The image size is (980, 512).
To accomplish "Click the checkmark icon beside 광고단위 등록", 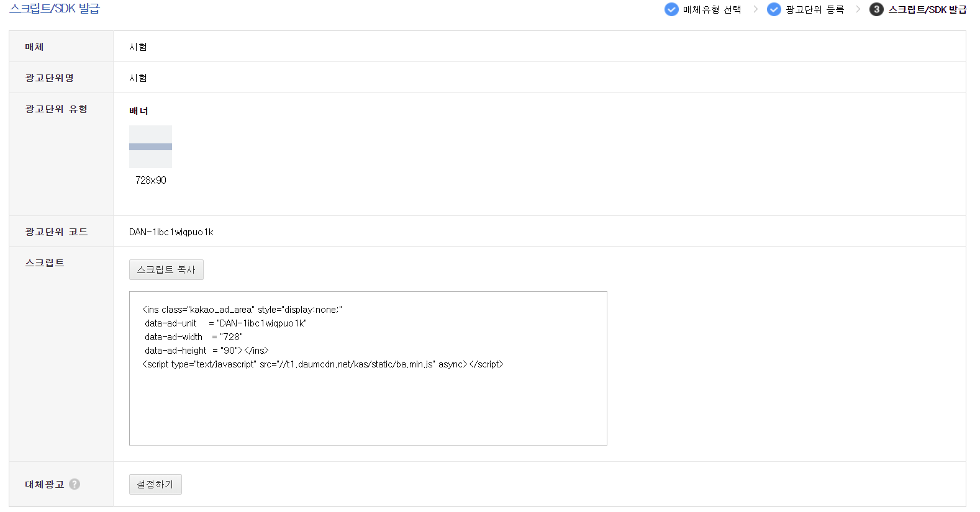I will 774,9.
